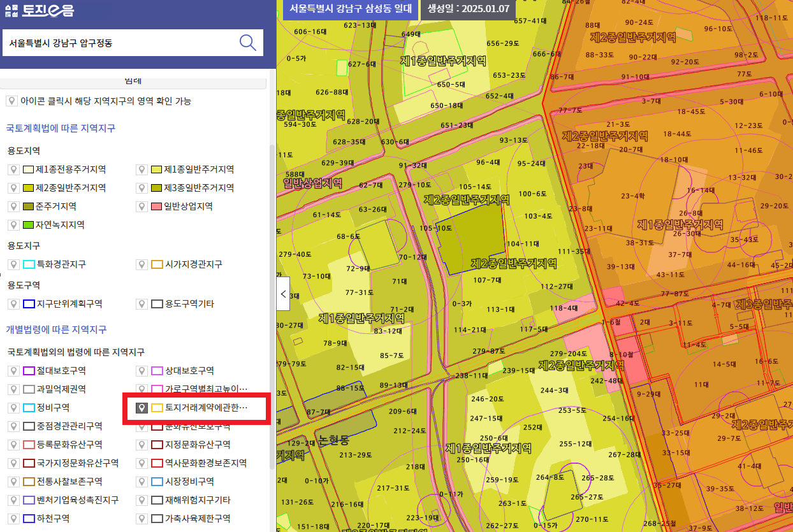This screenshot has width=793, height=532.
Task: Click the 서울특별시 강남구 삼성동 일대 map title
Action: (350, 10)
